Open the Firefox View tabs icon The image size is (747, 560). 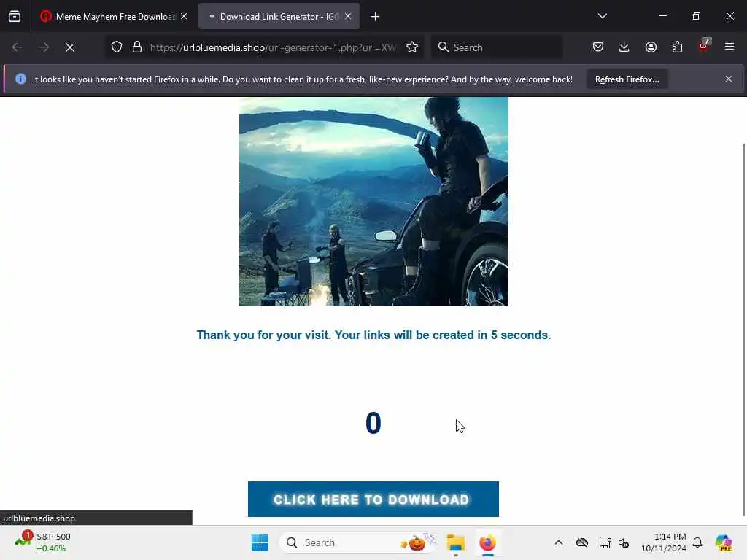[x=15, y=16]
